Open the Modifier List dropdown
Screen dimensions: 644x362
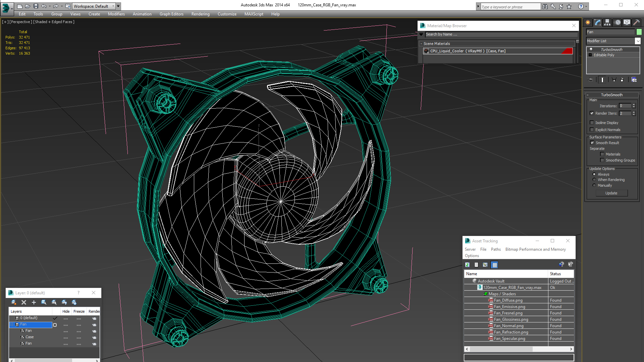pos(638,41)
